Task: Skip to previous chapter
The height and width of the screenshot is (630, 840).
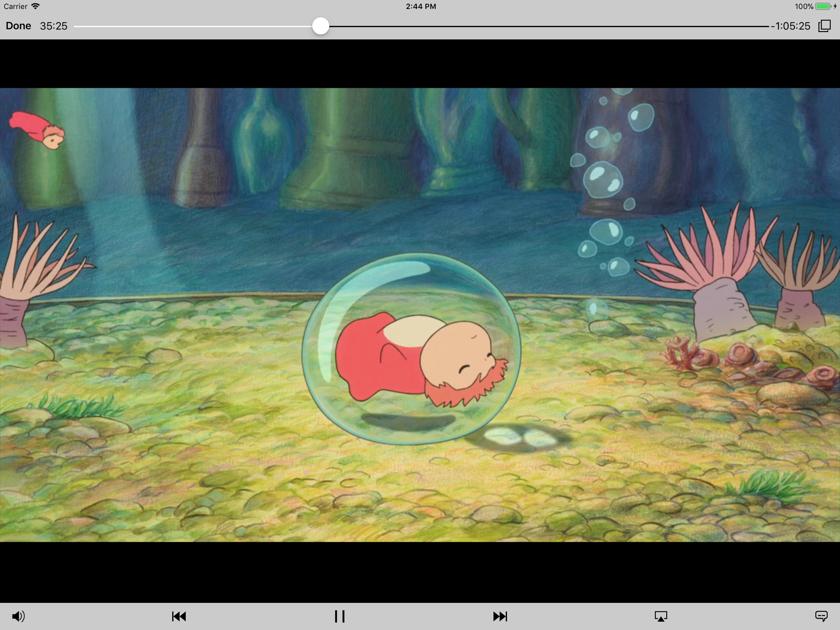Action: tap(179, 616)
